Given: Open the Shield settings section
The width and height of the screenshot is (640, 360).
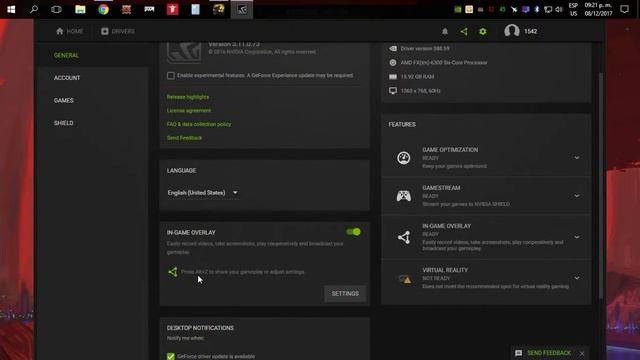Looking at the screenshot, I should (x=64, y=123).
